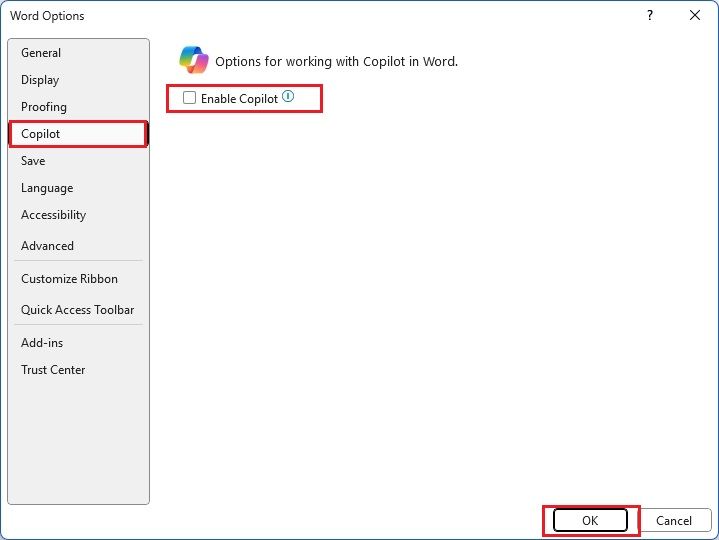Image resolution: width=719 pixels, height=540 pixels.
Task: Open Accessibility options
Action: click(x=53, y=215)
